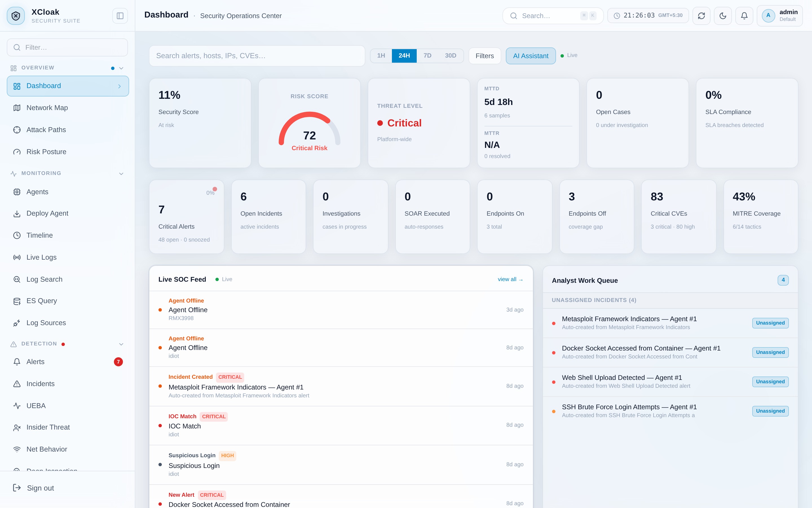Click Unassigned badge for Docker Socket incident
This screenshot has height=508, width=812.
click(770, 352)
